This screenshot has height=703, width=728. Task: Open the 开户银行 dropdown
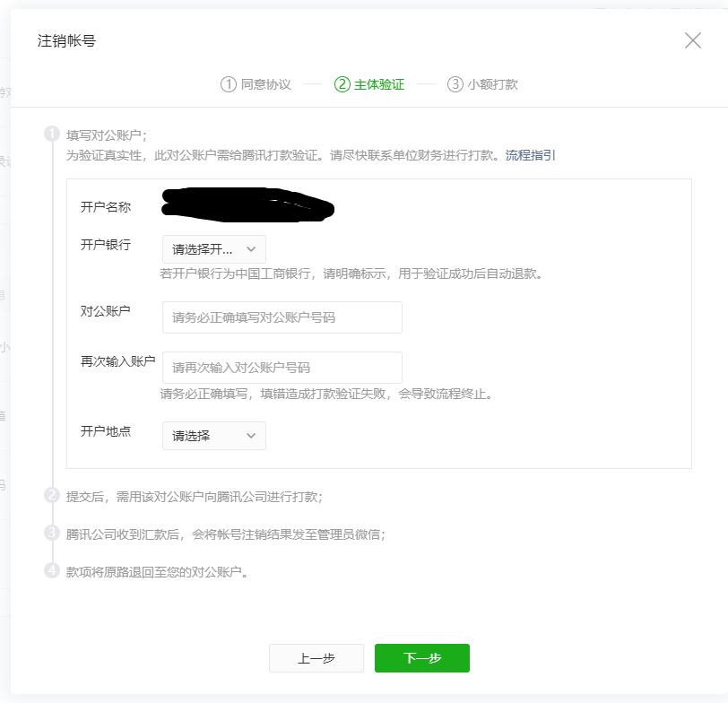pos(214,249)
